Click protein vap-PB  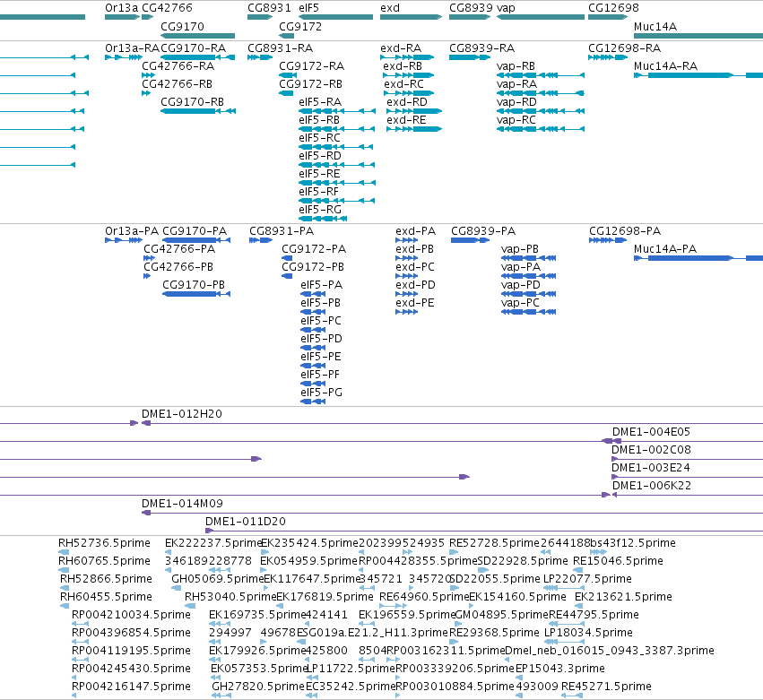click(528, 258)
